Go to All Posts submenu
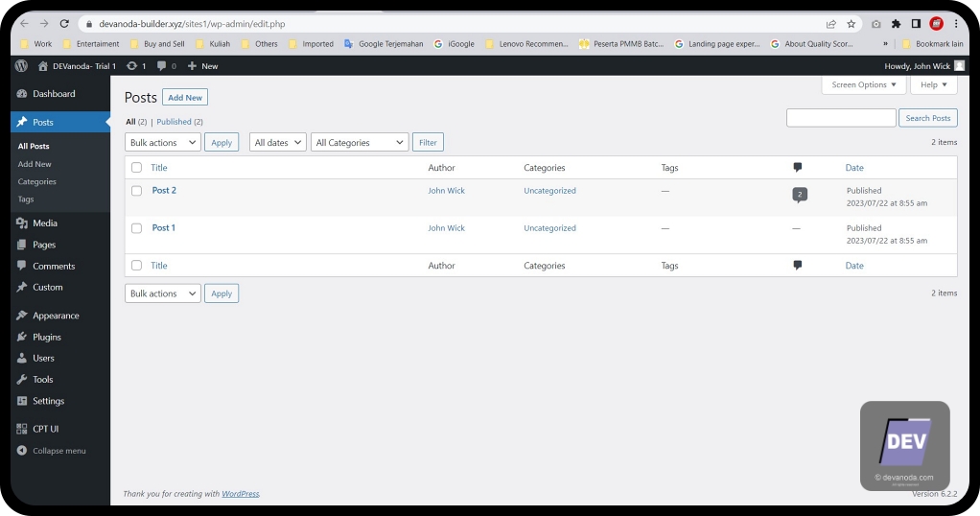This screenshot has width=980, height=516. (34, 146)
